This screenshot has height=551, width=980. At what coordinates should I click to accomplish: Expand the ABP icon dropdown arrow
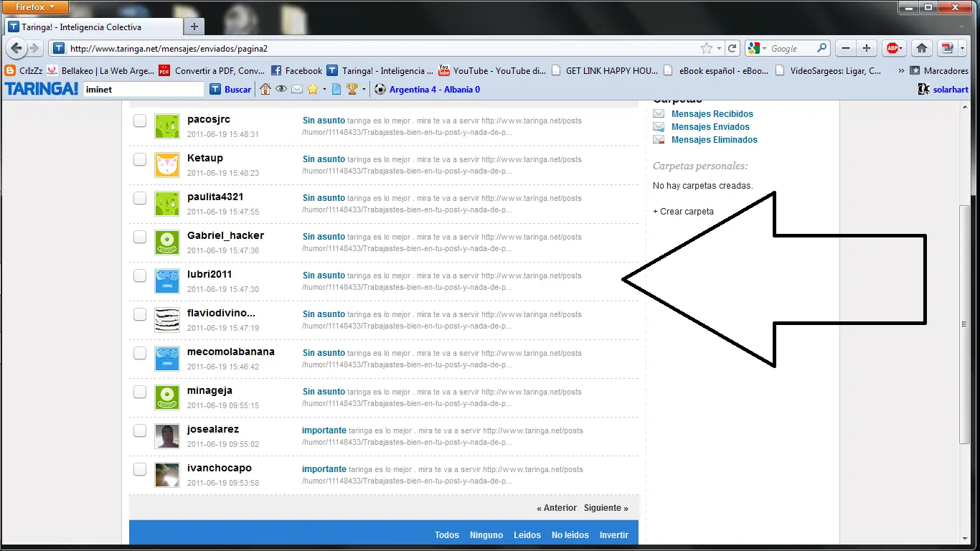pyautogui.click(x=903, y=48)
